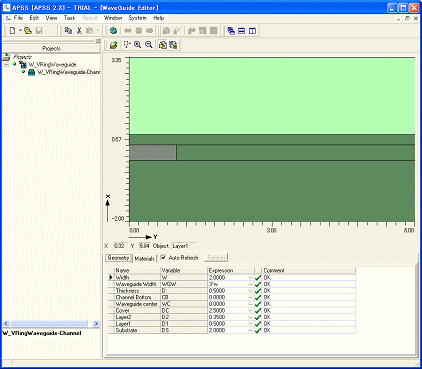422x369 pixels.
Task: Click the Zoom In magnifier icon
Action: click(138, 45)
